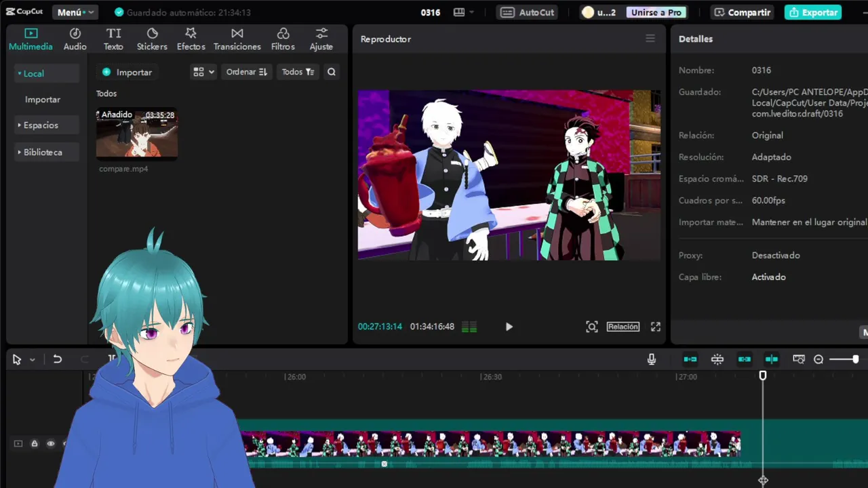868x488 pixels.
Task: Open the Efectos tab
Action: click(191, 39)
